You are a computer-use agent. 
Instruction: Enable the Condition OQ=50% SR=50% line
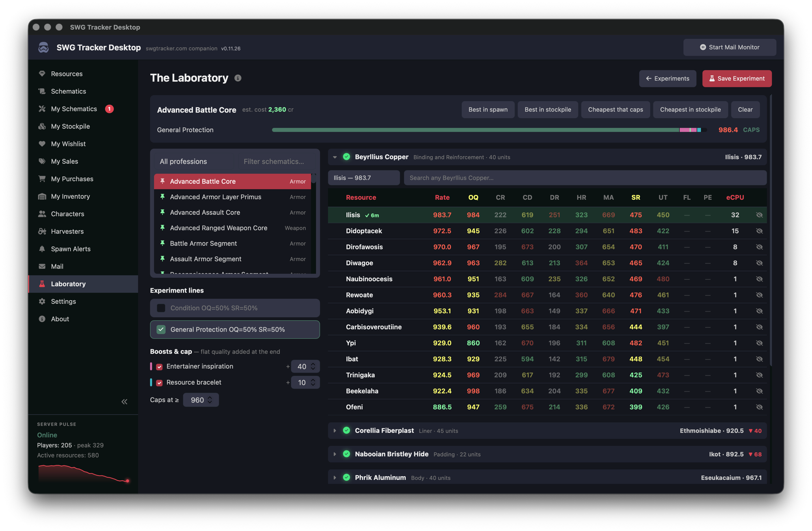click(161, 308)
